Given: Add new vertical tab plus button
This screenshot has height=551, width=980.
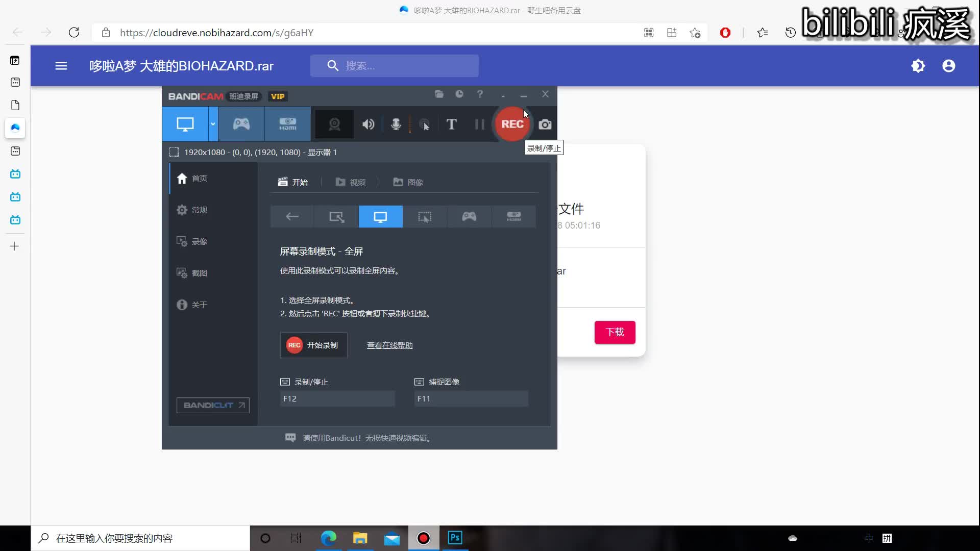Looking at the screenshot, I should [15, 246].
